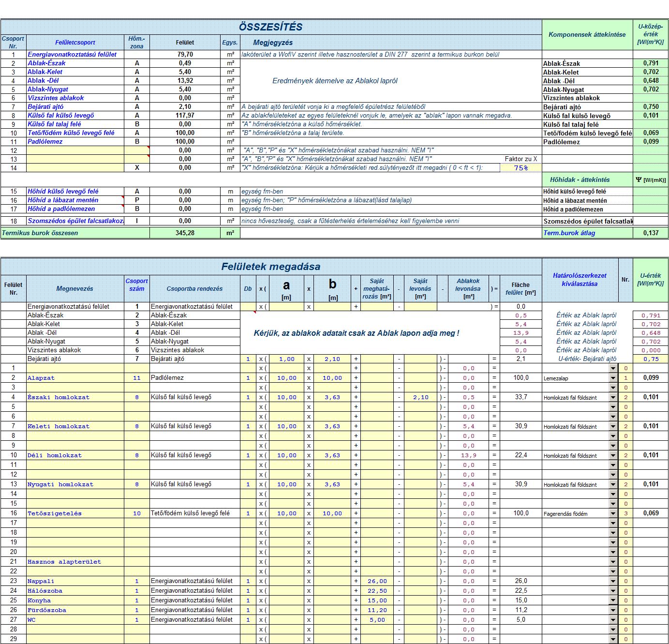Open dropdown arrow in Nyugati homlokzat row
Image resolution: width=669 pixels, height=644 pixels.
pos(613,484)
